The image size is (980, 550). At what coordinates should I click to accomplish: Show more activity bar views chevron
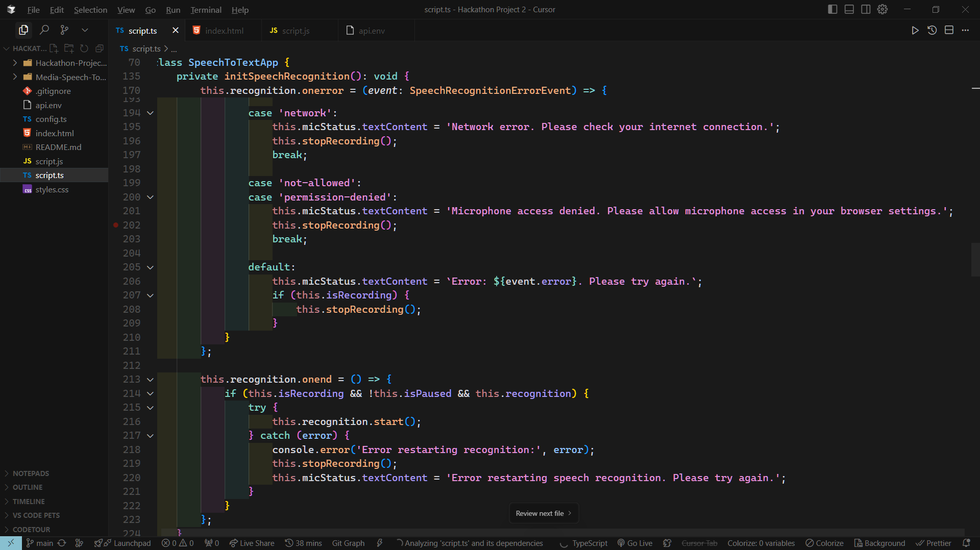pyautogui.click(x=85, y=30)
